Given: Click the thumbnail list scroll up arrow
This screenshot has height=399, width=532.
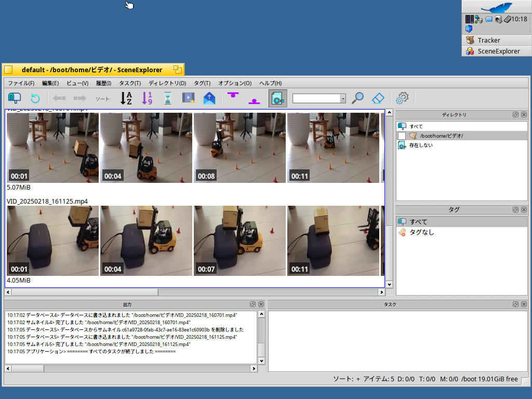Looking at the screenshot, I should coord(389,112).
